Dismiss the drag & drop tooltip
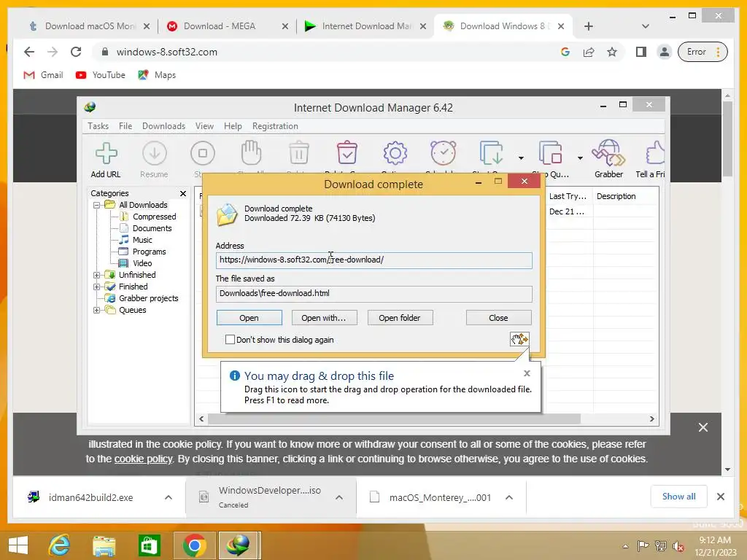 (527, 373)
